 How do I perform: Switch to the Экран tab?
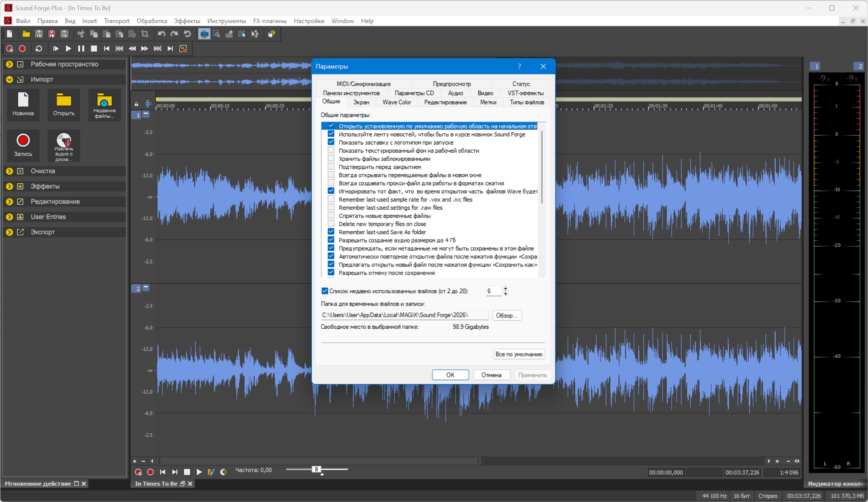pos(361,102)
